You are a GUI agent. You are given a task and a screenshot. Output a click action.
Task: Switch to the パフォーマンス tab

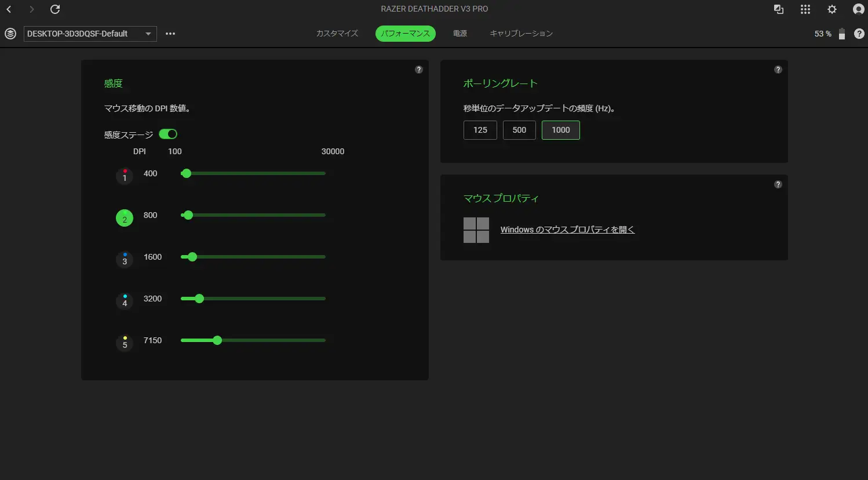click(x=406, y=34)
